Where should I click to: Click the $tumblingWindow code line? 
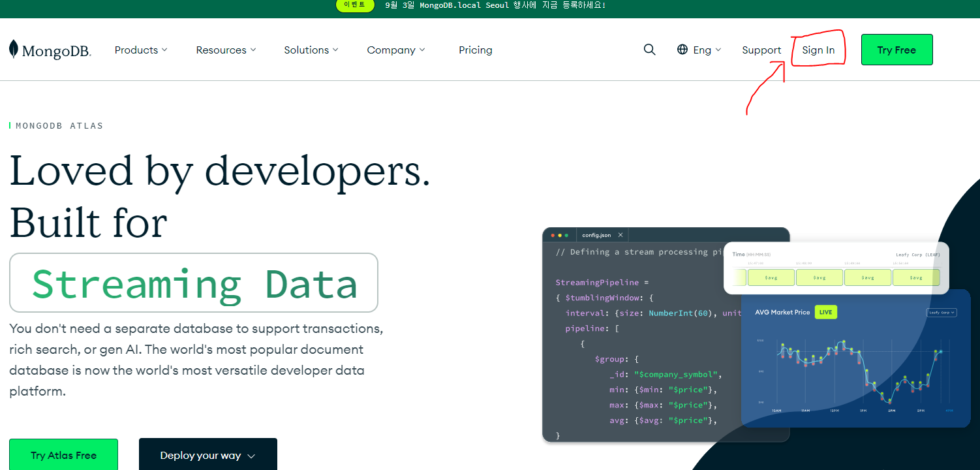(x=604, y=298)
